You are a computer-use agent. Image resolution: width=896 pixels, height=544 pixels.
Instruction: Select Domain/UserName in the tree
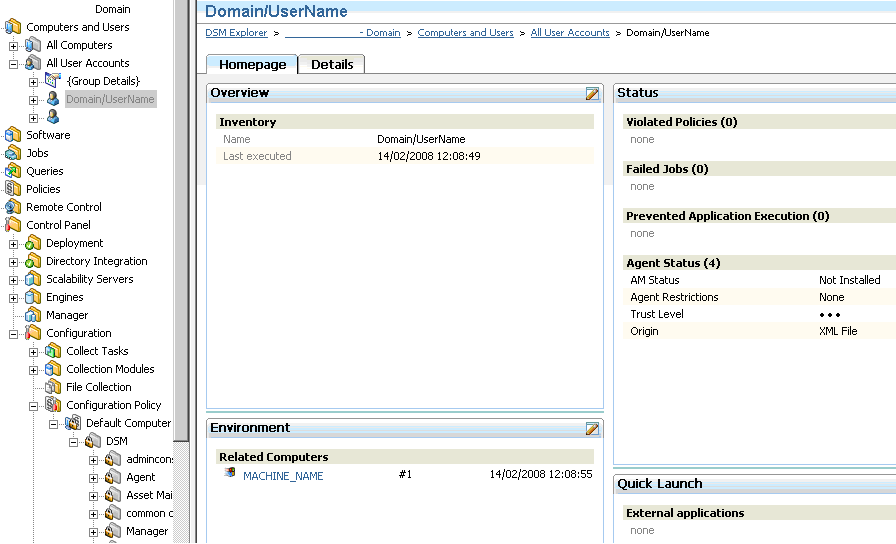[x=110, y=99]
